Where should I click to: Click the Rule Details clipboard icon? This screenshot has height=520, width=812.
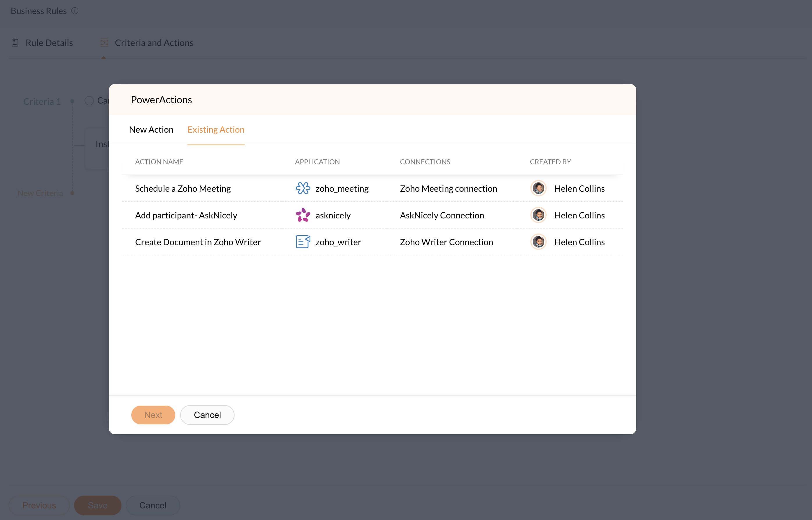click(x=15, y=43)
